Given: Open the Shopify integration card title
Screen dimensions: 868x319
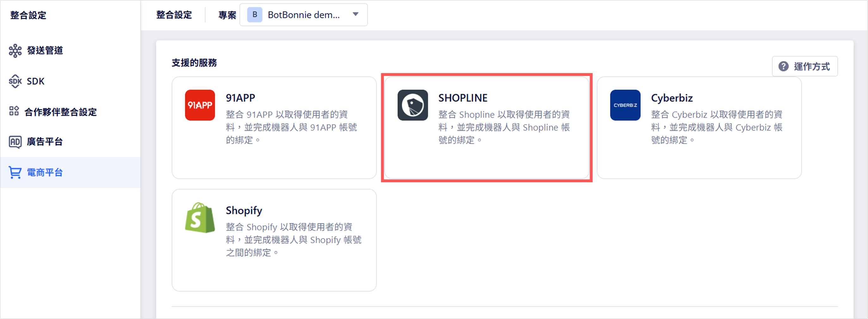Looking at the screenshot, I should click(x=244, y=210).
